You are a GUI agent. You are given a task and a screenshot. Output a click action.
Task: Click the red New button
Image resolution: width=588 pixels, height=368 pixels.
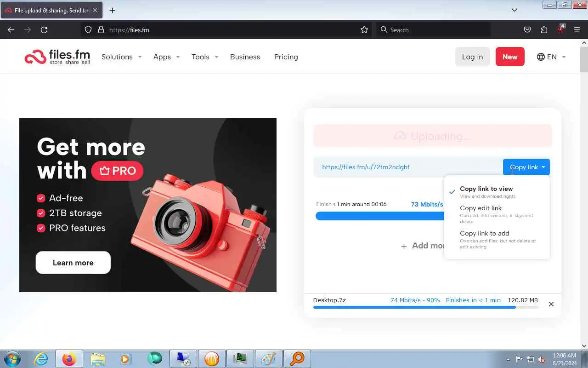(x=510, y=57)
